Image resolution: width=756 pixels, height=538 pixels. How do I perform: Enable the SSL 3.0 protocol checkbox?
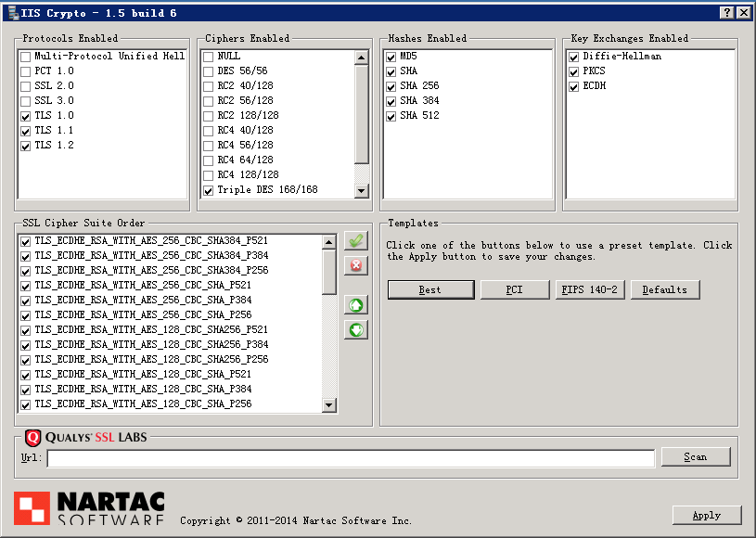(x=26, y=101)
